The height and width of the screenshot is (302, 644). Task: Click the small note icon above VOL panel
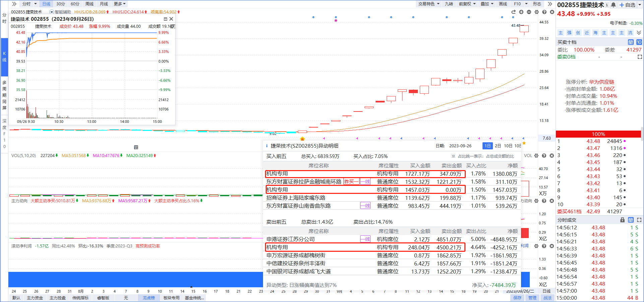136,147
